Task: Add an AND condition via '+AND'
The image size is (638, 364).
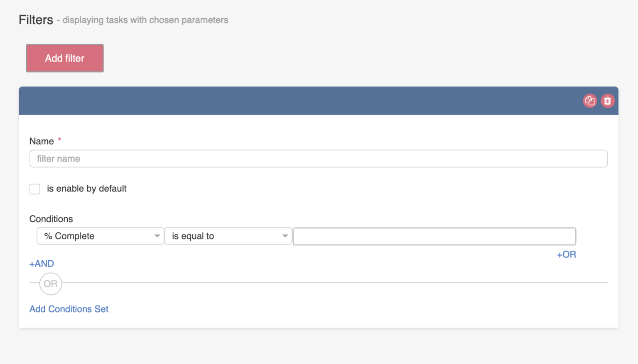Action: coord(41,263)
